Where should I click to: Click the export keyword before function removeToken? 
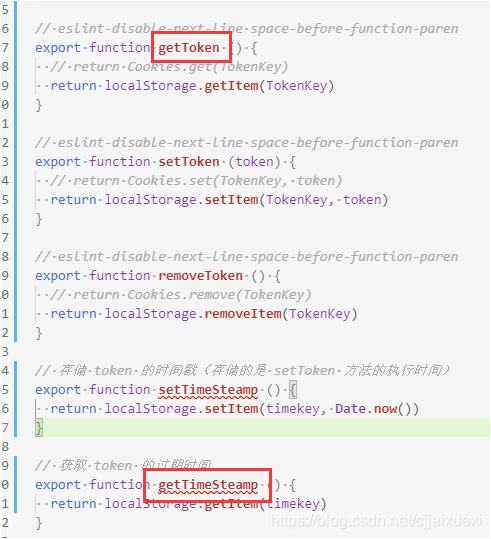(58, 276)
